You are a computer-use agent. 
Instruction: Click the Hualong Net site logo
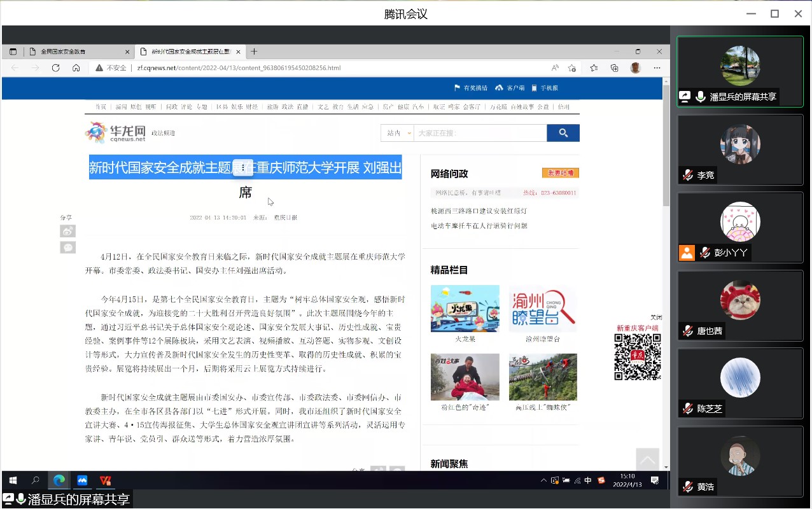tap(116, 132)
